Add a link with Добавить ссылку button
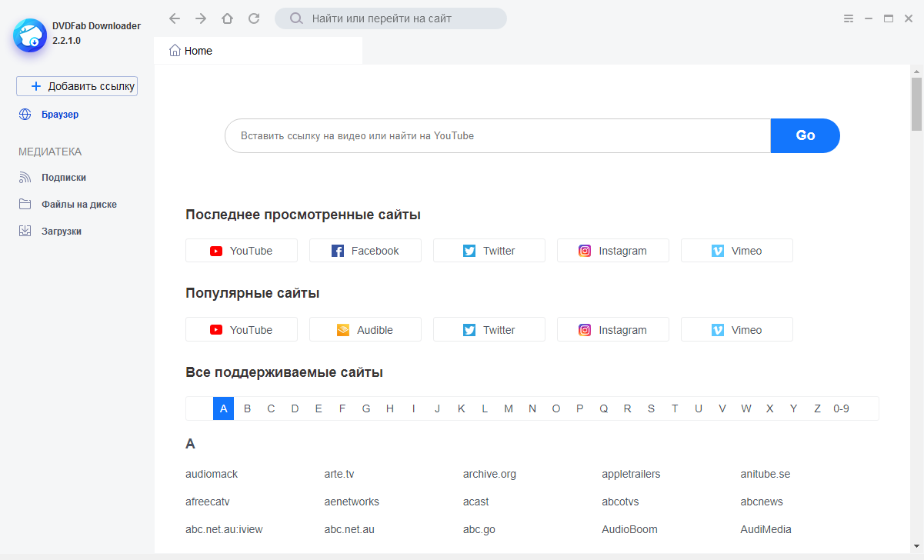The image size is (924, 560). point(77,86)
